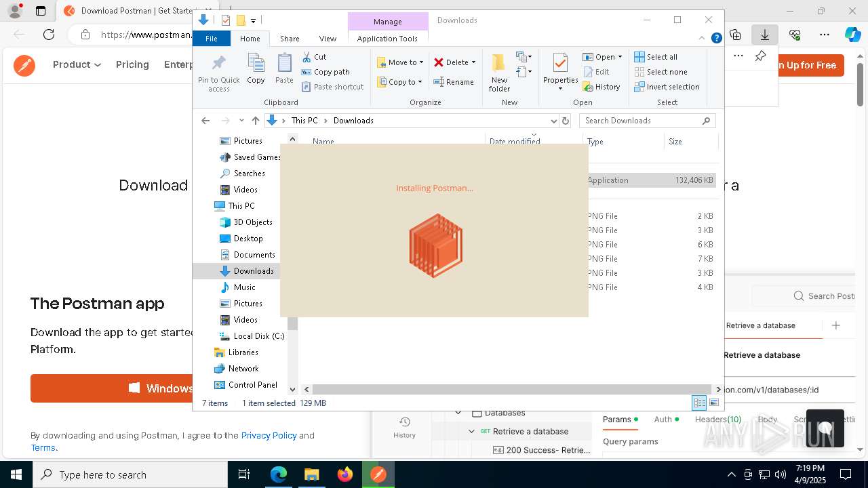
Task: Switch Explorer to large icons view
Action: [714, 403]
